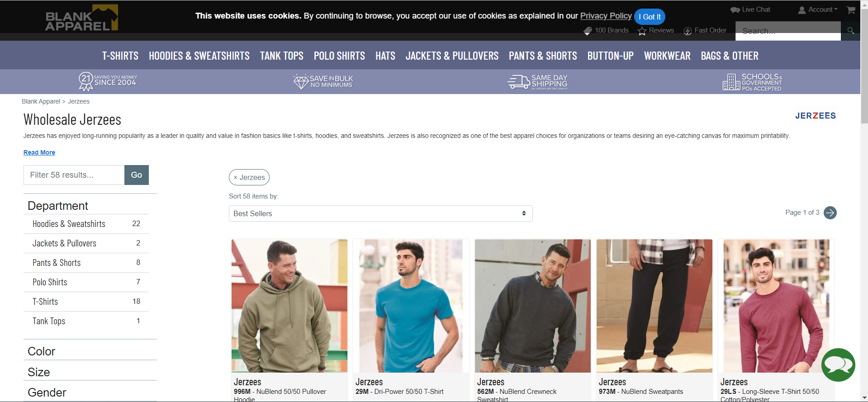The width and height of the screenshot is (868, 402).
Task: Expand the Size filter section
Action: click(x=90, y=372)
